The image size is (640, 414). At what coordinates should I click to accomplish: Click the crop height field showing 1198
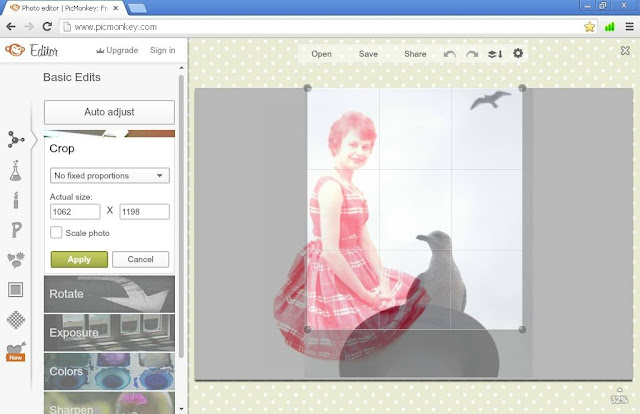pyautogui.click(x=144, y=211)
